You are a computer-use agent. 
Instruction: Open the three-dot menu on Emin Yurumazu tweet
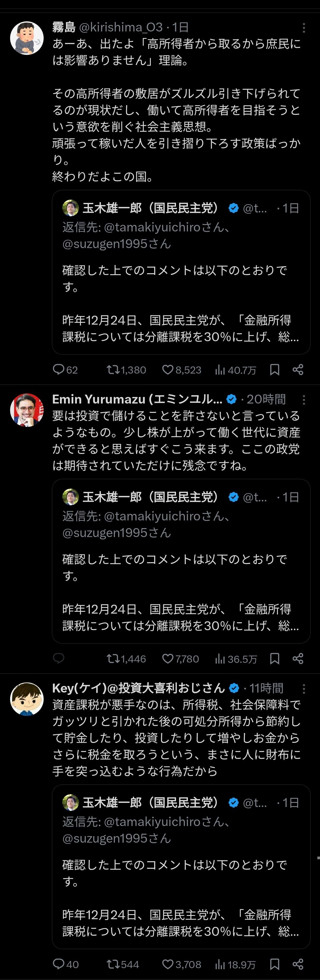[x=303, y=399]
